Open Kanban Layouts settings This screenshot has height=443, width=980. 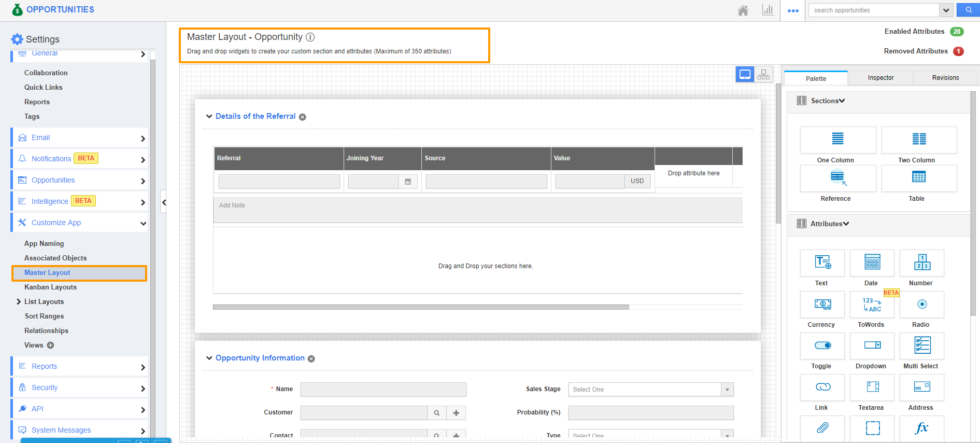point(50,287)
